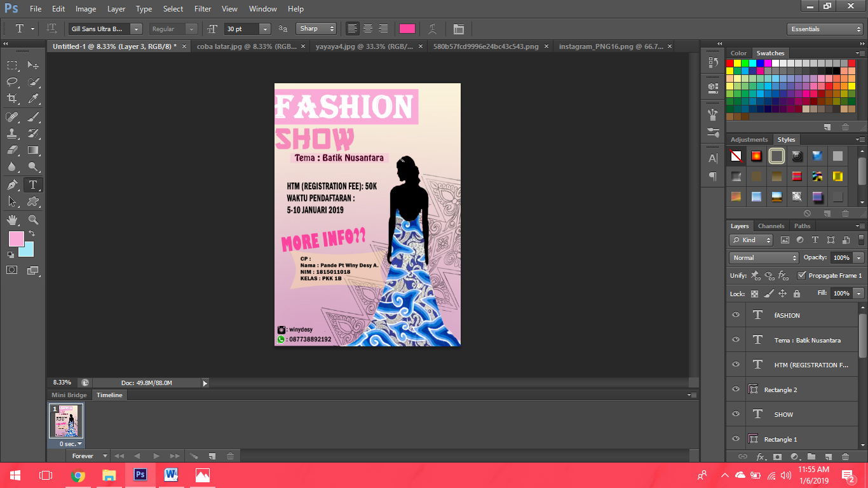
Task: Hide the Rectangle 1 layer
Action: (736, 439)
